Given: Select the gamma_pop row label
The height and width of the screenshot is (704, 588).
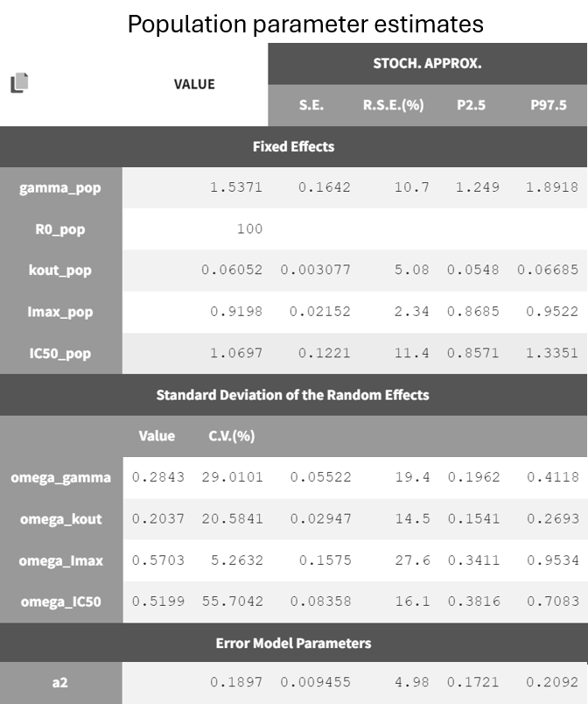Looking at the screenshot, I should click(x=60, y=187).
